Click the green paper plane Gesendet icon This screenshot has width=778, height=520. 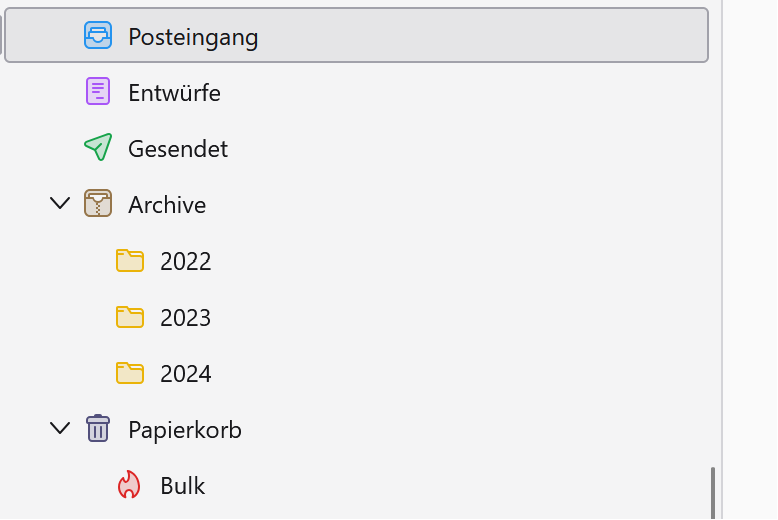tap(97, 148)
